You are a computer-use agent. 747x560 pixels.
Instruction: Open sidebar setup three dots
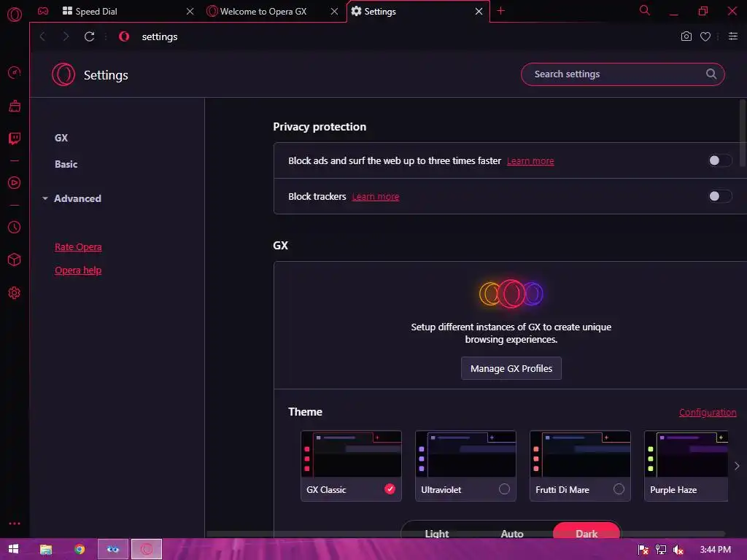click(x=15, y=524)
